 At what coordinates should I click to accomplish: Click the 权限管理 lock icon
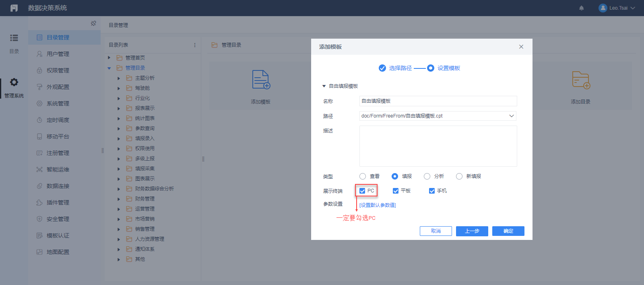click(39, 70)
